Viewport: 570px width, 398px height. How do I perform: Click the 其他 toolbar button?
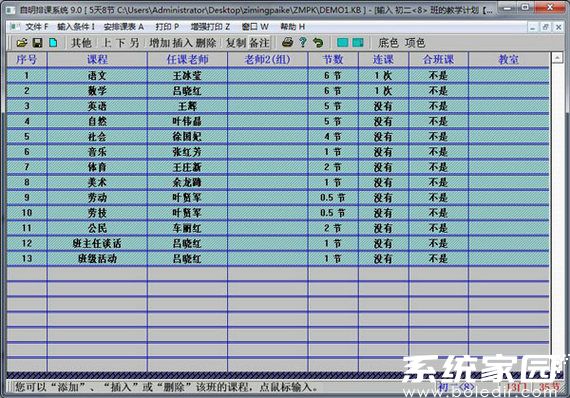(81, 43)
